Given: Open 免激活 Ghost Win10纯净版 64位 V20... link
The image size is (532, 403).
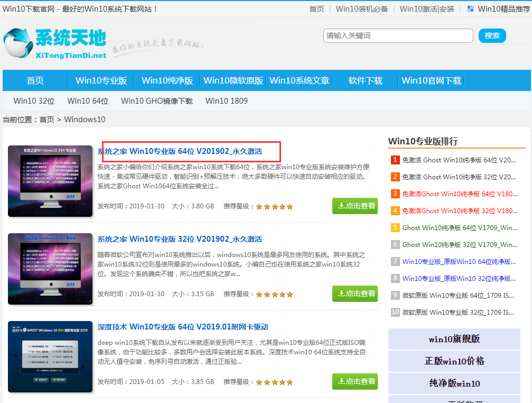Looking at the screenshot, I should (x=459, y=160).
